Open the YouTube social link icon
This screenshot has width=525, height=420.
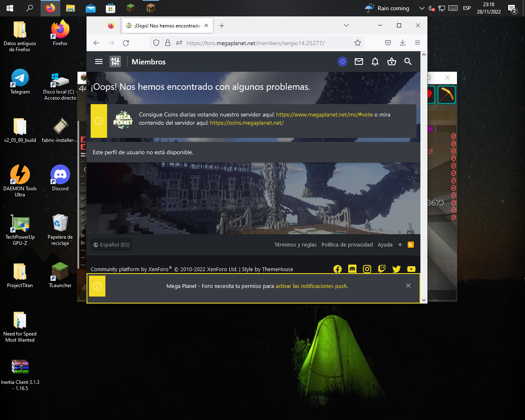point(411,269)
